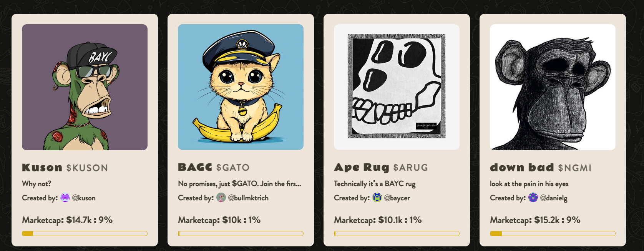Viewport: 644px width, 251px height.
Task: Visit the @baycer creator profile link
Action: coord(397,198)
